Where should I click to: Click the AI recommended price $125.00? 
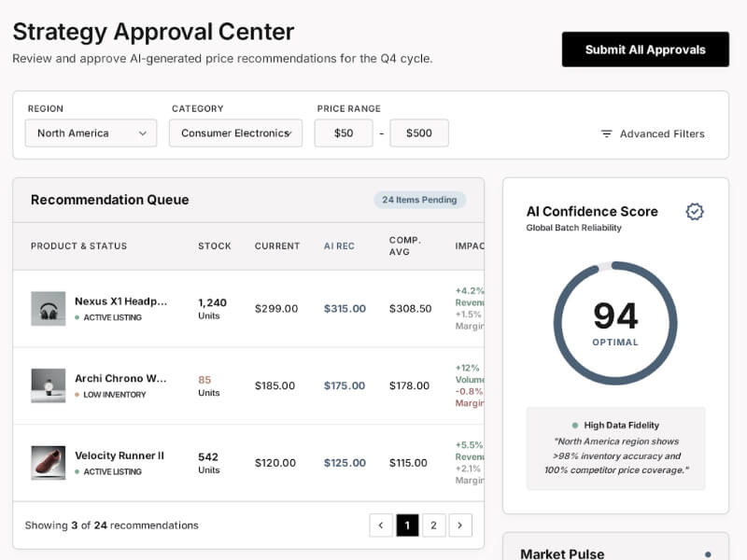(345, 463)
